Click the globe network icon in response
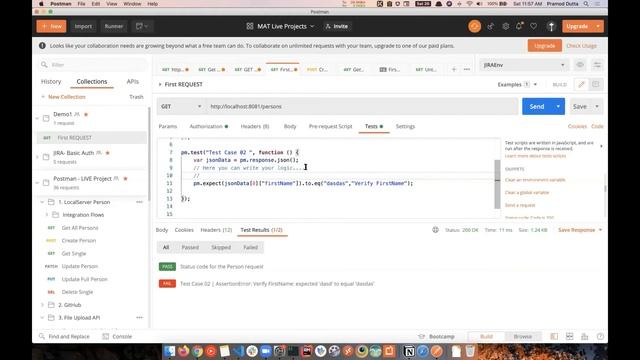Viewport: 640px width, 360px height. pyautogui.click(x=436, y=230)
